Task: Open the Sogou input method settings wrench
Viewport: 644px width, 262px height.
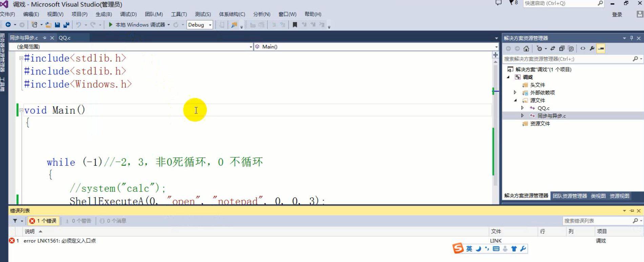Action: pos(523,249)
